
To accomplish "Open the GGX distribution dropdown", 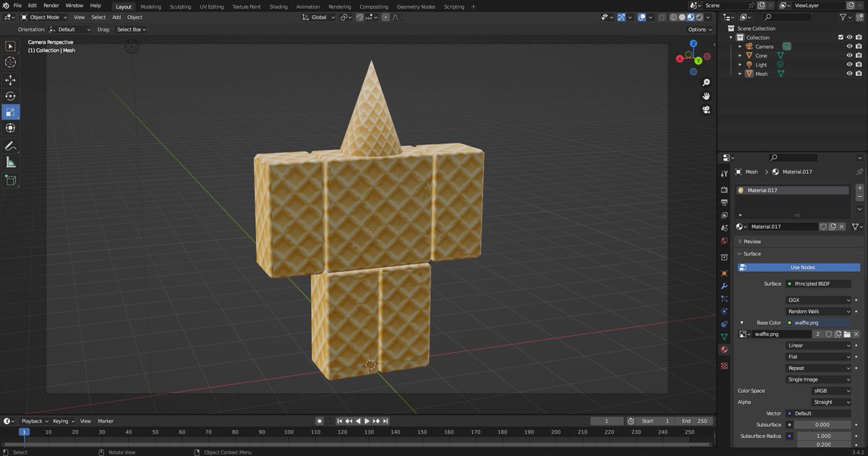I will (819, 300).
